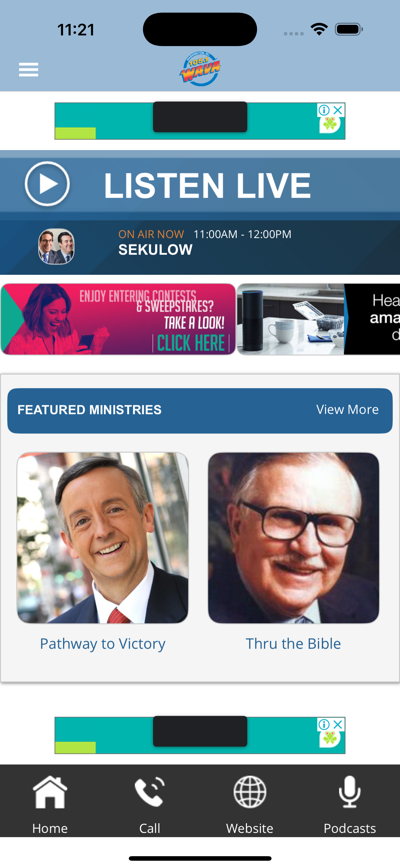The image size is (400, 868).
Task: Open the Sekulow hosts thumbnail
Action: tap(56, 246)
